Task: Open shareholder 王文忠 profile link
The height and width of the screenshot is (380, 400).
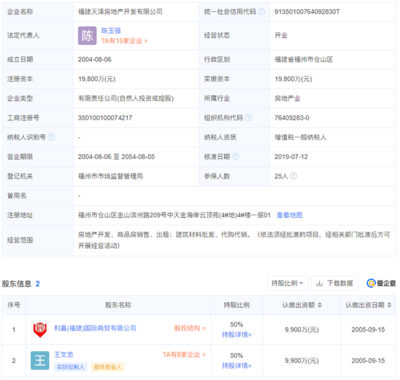Action: point(64,355)
